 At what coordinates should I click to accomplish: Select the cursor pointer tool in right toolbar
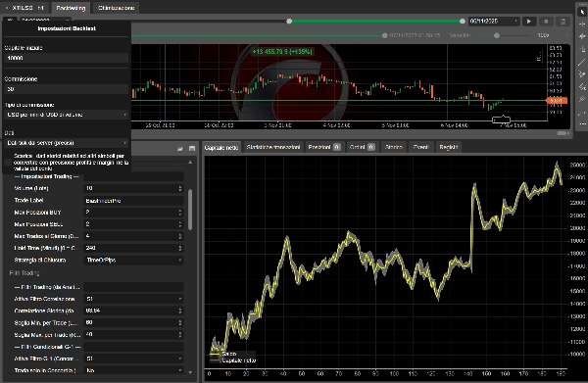pyautogui.click(x=582, y=12)
